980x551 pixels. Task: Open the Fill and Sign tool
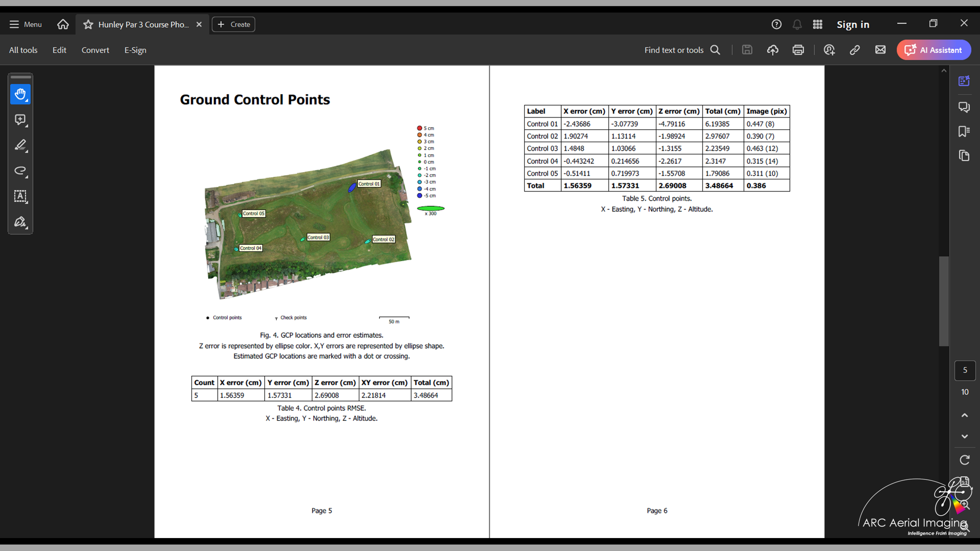20,222
